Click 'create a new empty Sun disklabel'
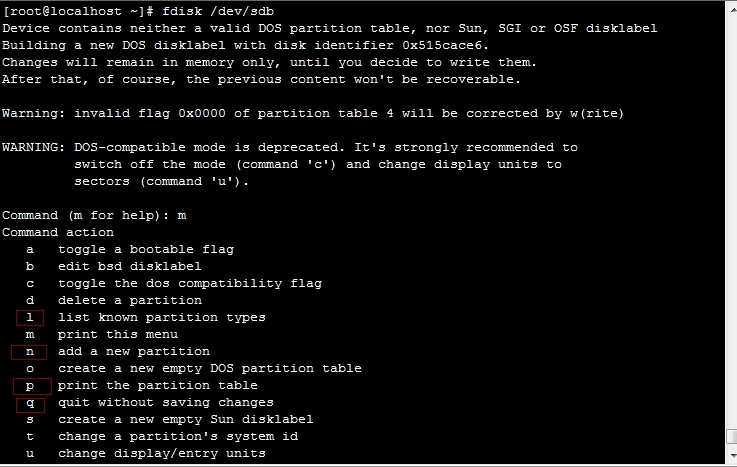The width and height of the screenshot is (737, 467). tap(185, 419)
